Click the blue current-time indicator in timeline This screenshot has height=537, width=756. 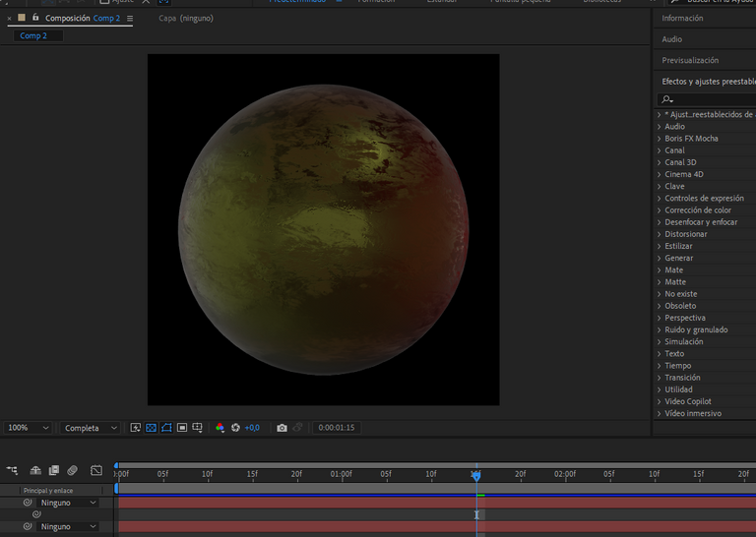tap(476, 476)
